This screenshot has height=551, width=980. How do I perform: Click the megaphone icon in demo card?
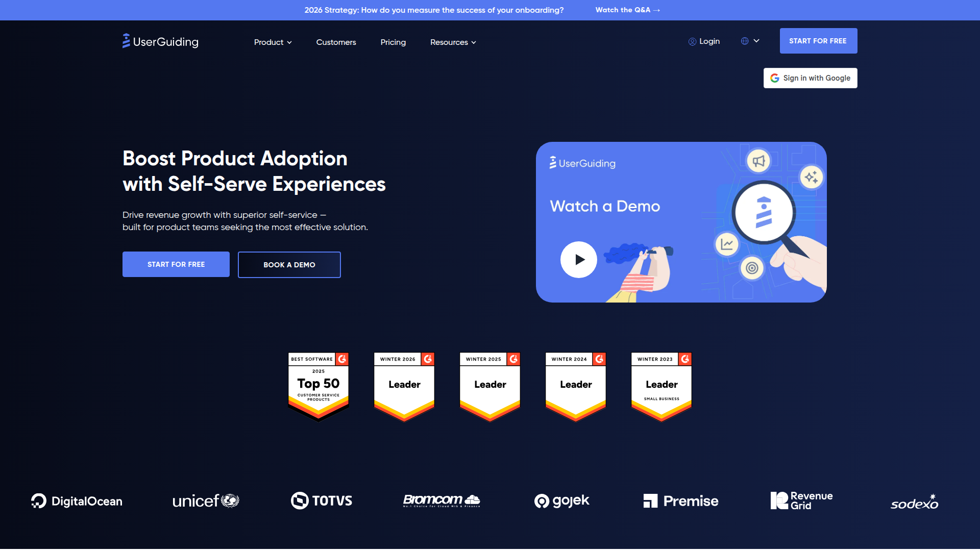[758, 161]
